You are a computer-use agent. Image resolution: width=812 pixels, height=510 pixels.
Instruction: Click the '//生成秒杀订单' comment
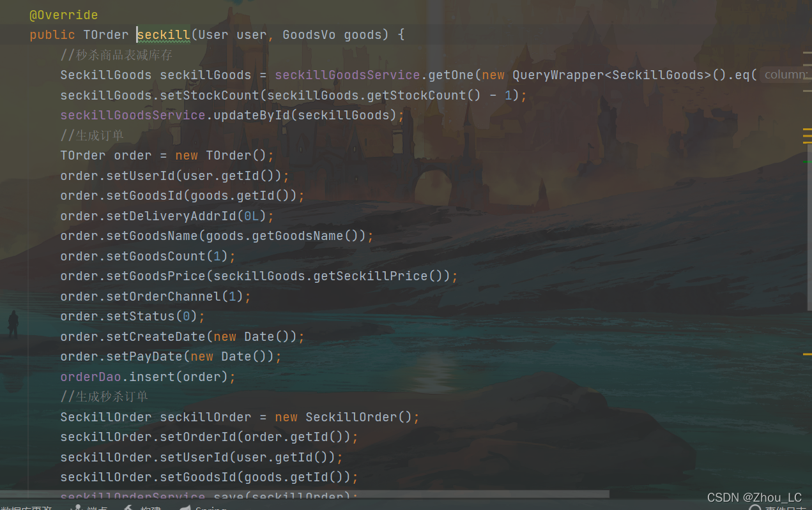pyautogui.click(x=104, y=396)
